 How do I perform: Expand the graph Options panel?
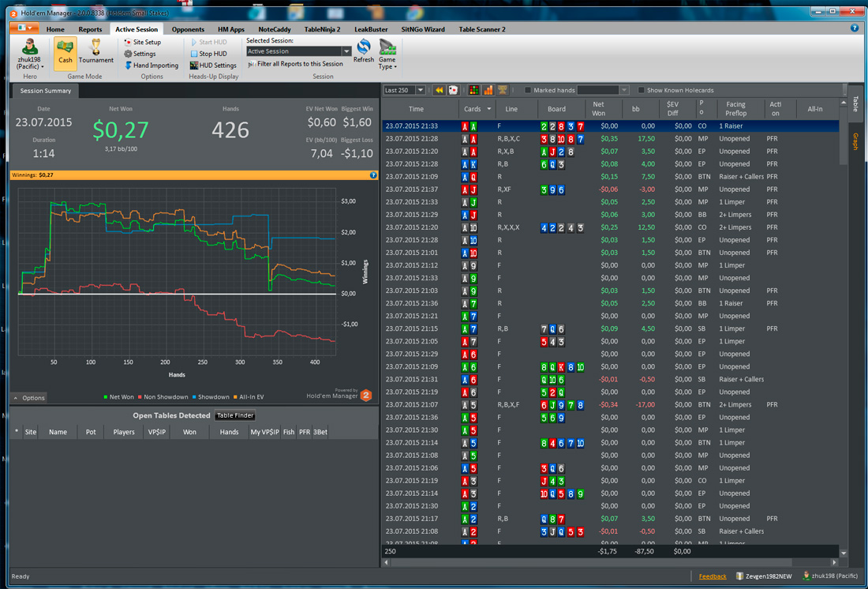click(x=28, y=398)
